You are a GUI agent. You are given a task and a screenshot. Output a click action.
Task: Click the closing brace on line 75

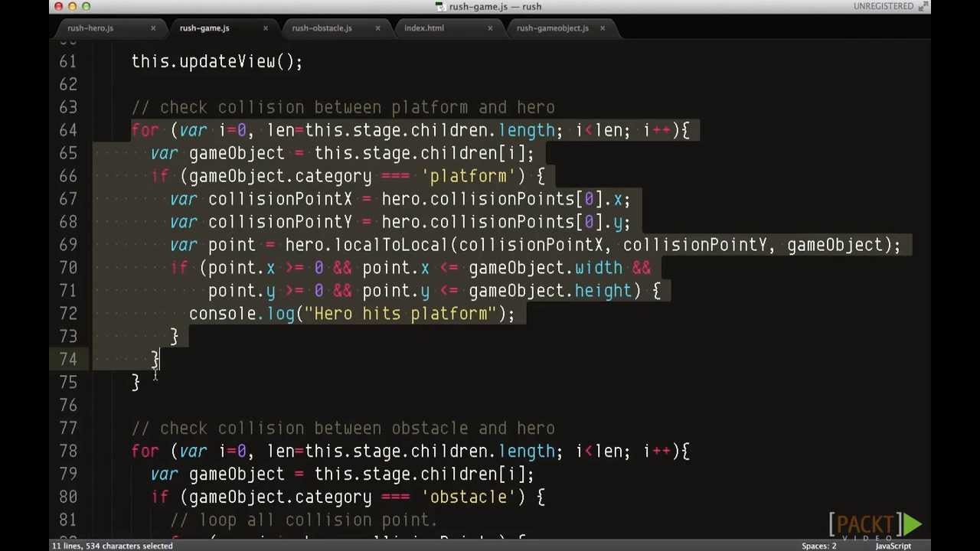tap(136, 382)
